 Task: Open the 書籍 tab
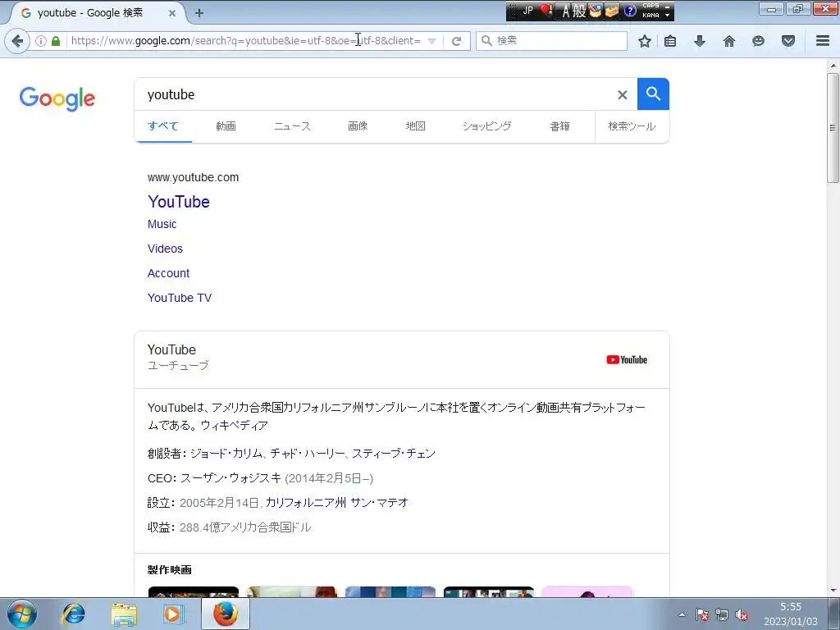click(559, 126)
